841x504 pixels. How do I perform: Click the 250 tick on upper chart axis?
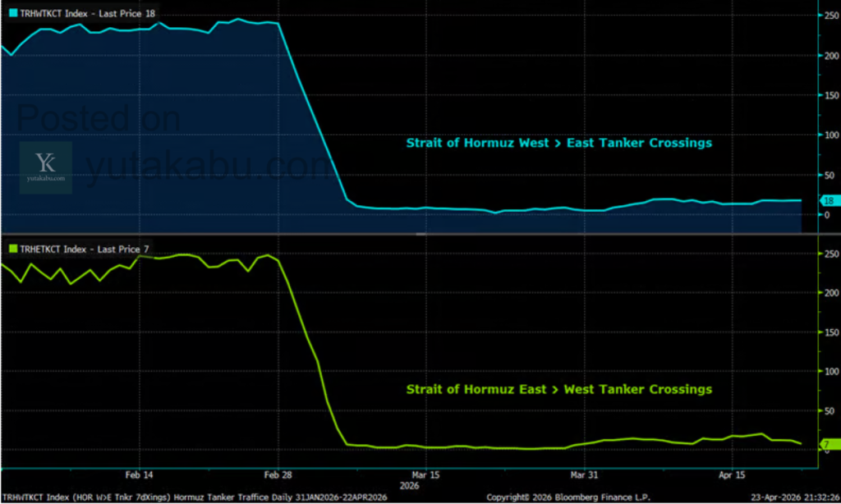tap(830, 15)
